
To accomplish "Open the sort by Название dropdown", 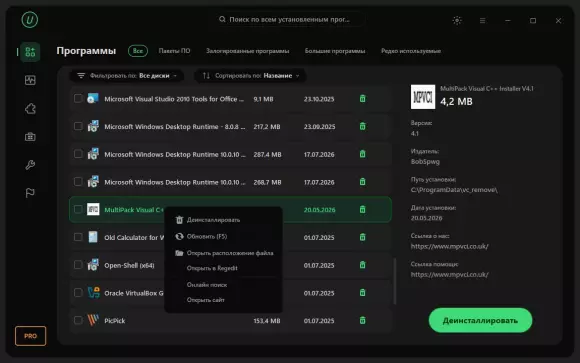I will (250, 76).
